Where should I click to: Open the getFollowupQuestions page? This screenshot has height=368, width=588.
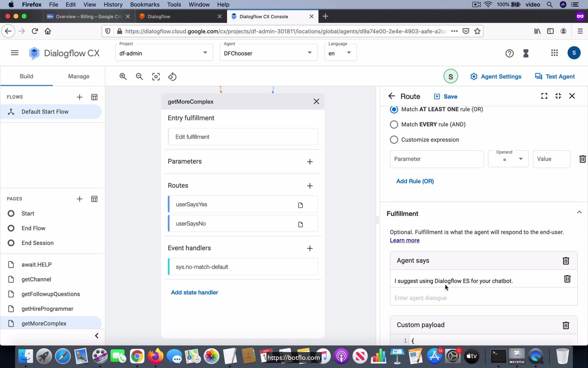pyautogui.click(x=51, y=294)
